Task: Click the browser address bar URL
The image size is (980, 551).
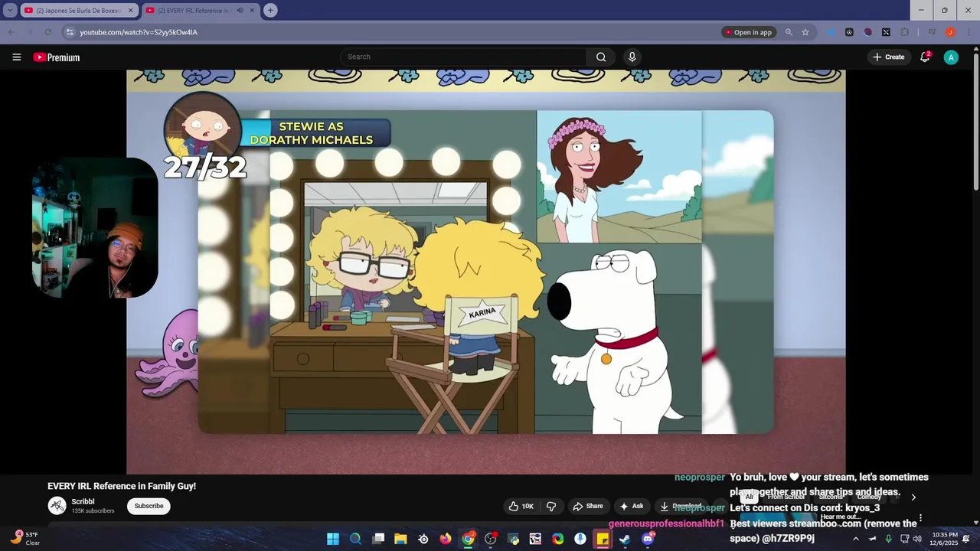Action: click(x=139, y=32)
